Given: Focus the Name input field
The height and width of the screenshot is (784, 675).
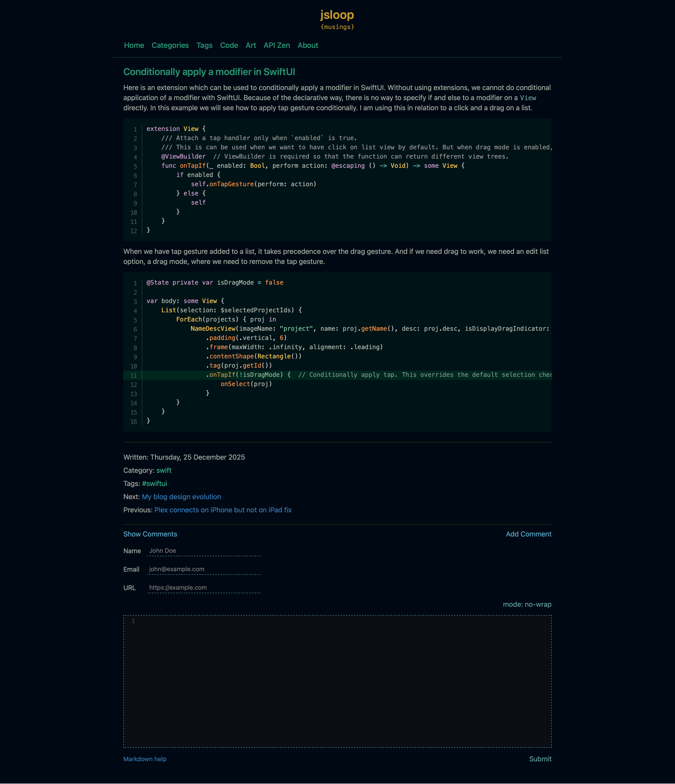Looking at the screenshot, I should [x=204, y=551].
